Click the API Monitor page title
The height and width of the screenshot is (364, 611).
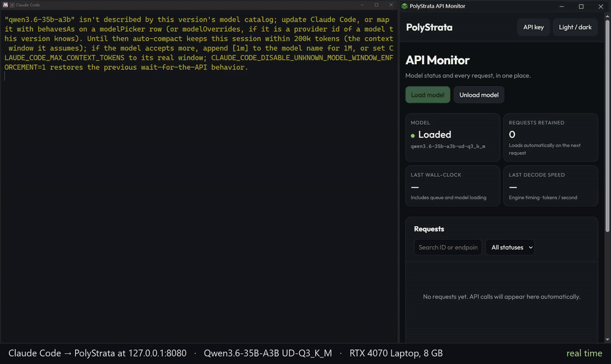(437, 60)
